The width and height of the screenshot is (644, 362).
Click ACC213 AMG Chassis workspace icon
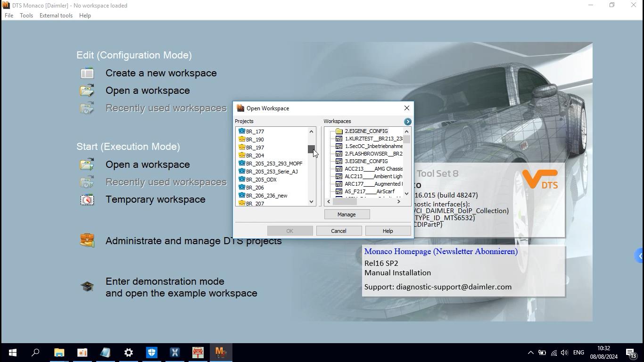click(x=339, y=169)
